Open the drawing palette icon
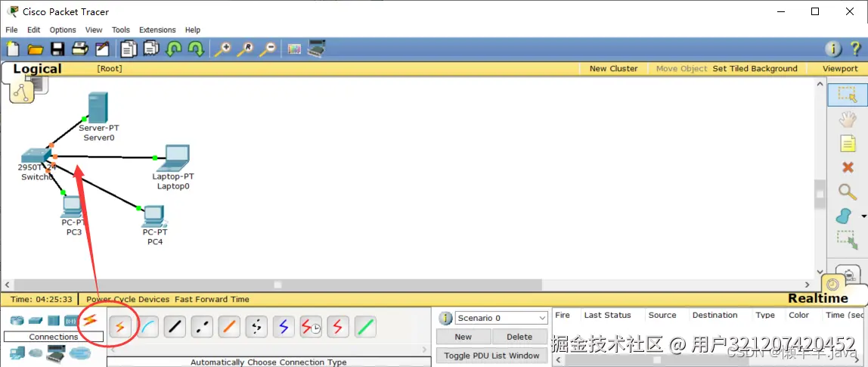The width and height of the screenshot is (868, 367). click(x=295, y=49)
